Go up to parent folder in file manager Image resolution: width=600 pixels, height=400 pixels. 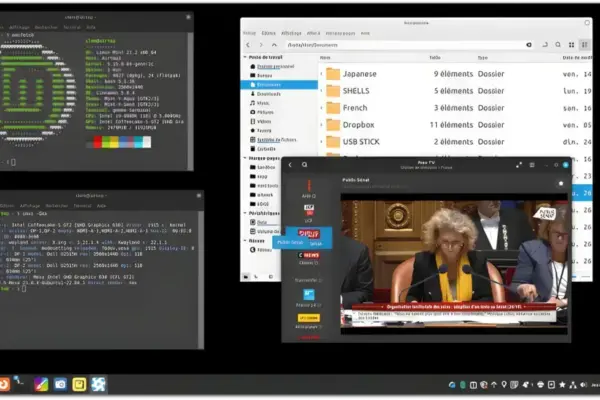(x=274, y=45)
